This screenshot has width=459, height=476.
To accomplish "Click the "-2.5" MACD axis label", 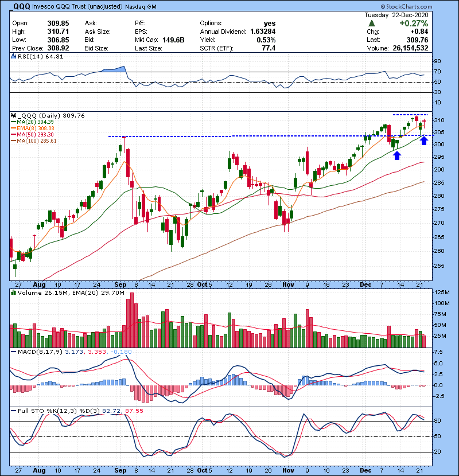I will click(439, 396).
